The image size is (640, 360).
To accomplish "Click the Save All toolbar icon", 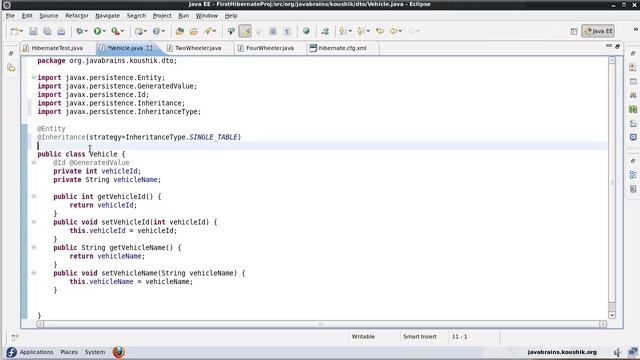I will 47,31.
